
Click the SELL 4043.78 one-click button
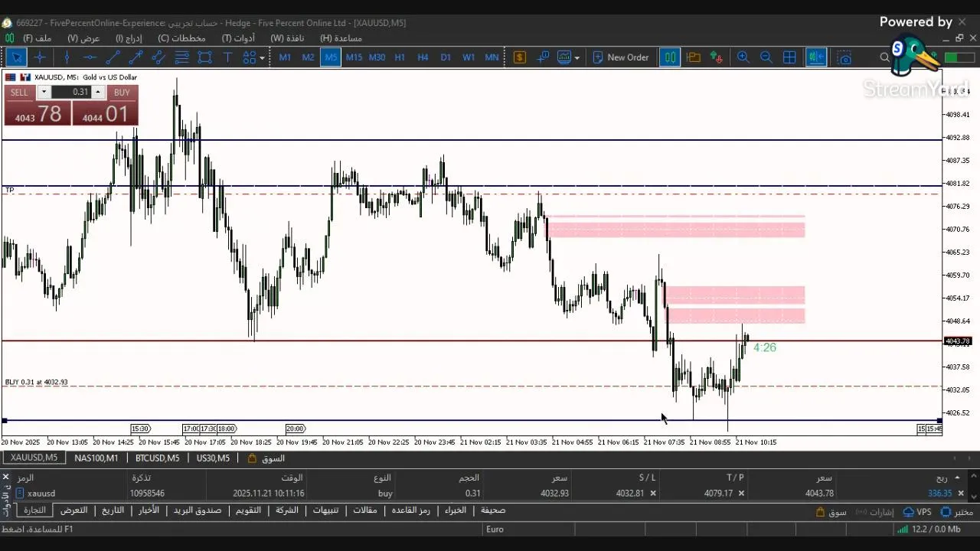pos(38,114)
